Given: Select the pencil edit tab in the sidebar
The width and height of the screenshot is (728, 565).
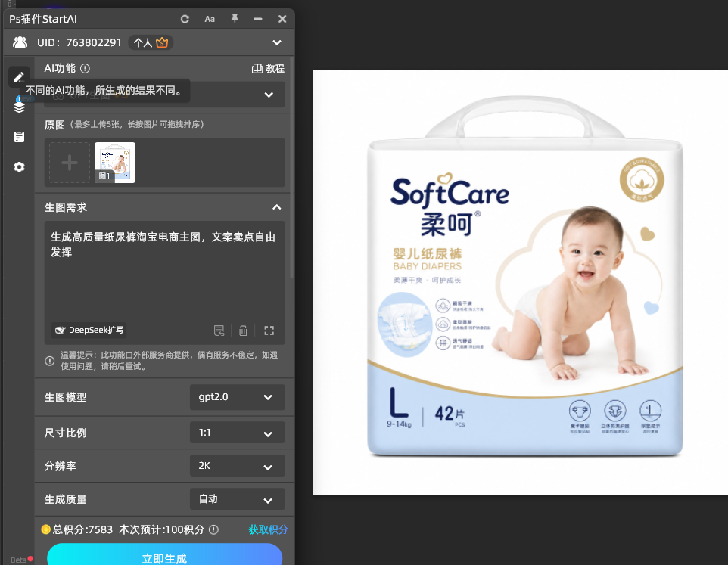Looking at the screenshot, I should point(19,76).
